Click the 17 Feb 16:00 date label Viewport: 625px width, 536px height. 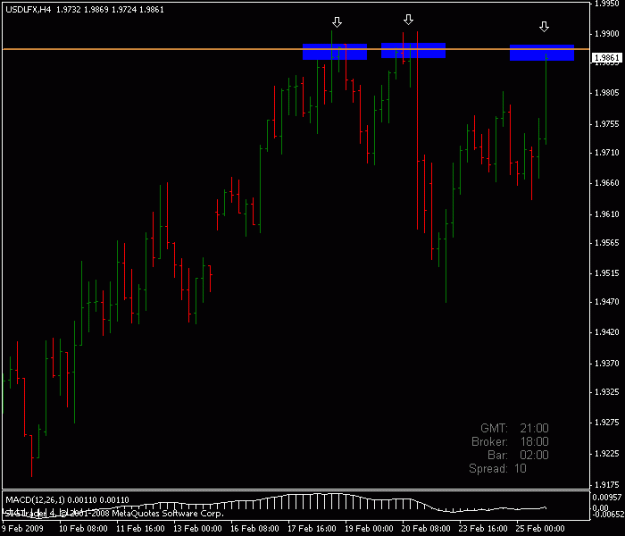(312, 529)
